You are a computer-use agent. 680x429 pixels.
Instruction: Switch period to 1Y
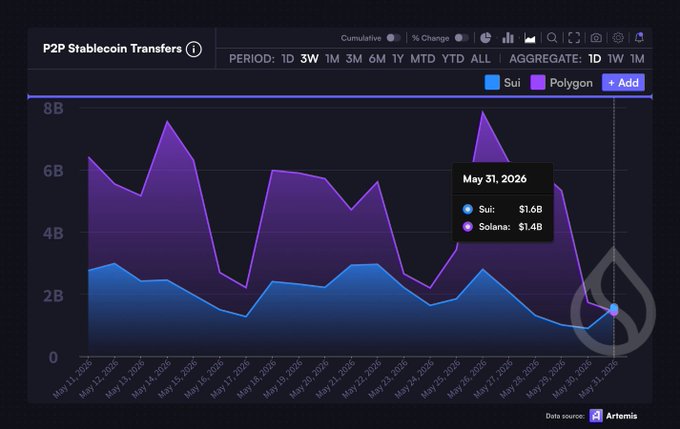coord(398,59)
